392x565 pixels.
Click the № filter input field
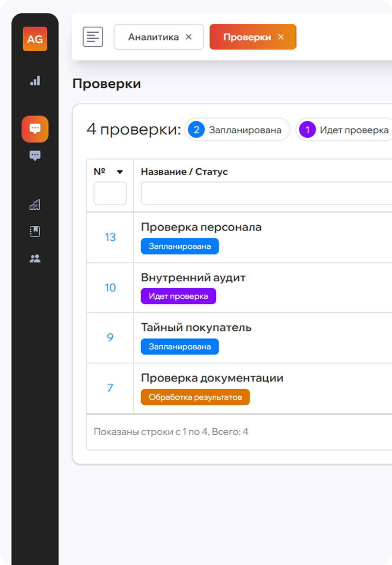[x=110, y=193]
